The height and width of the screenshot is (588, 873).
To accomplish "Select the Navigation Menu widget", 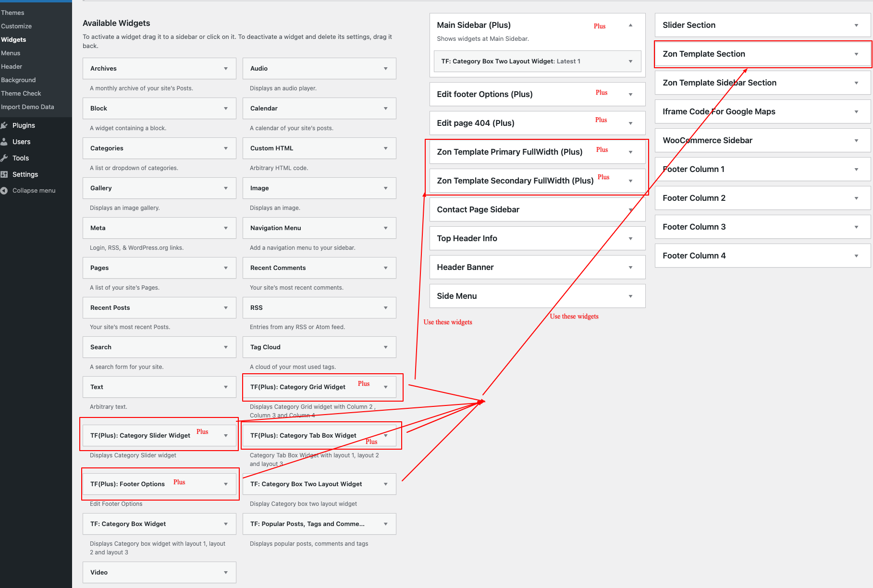I will pos(276,228).
